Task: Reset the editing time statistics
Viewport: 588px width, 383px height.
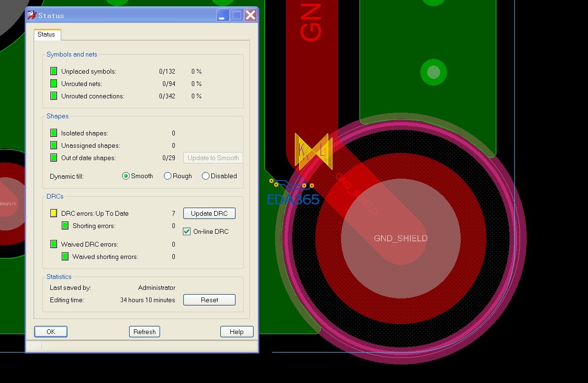Action: click(209, 300)
